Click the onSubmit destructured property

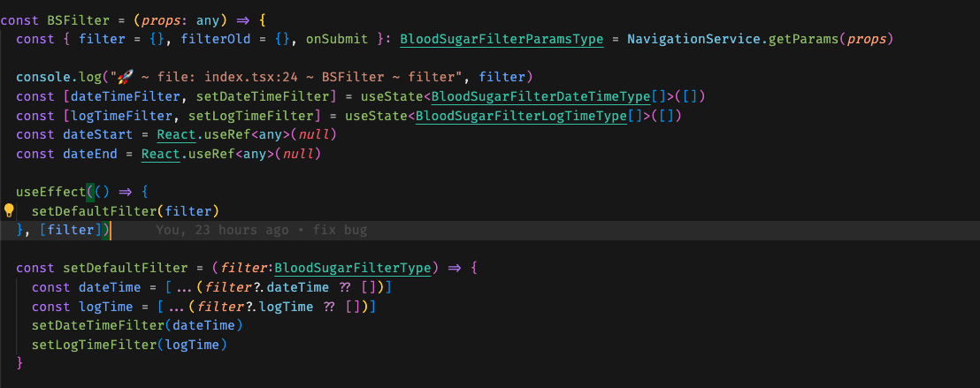pos(337,40)
